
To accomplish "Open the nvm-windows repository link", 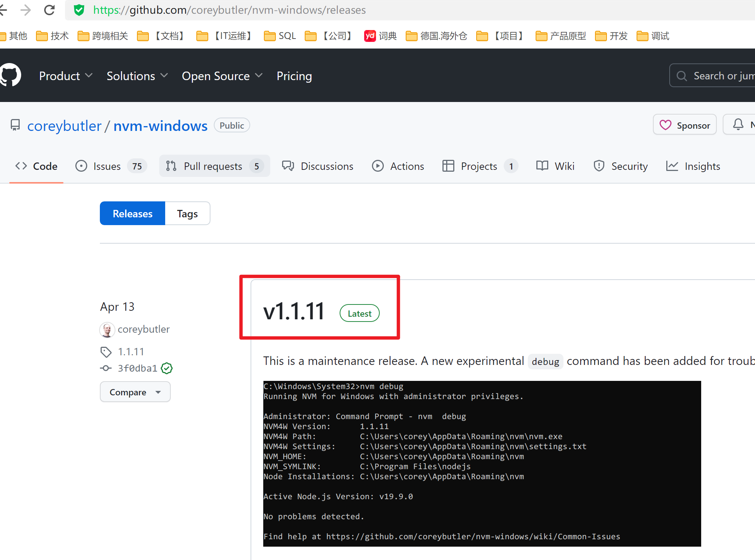I will [160, 126].
